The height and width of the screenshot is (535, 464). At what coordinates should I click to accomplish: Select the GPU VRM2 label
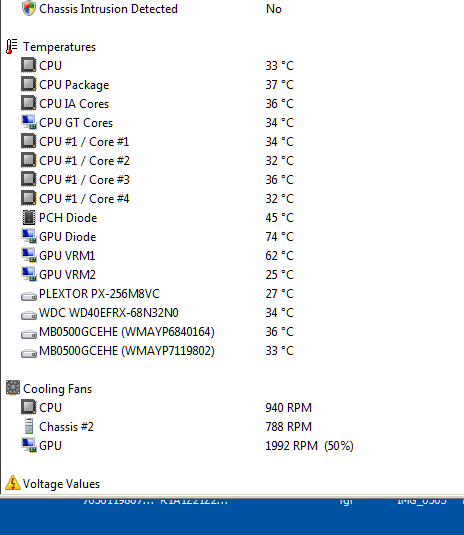pyautogui.click(x=67, y=275)
